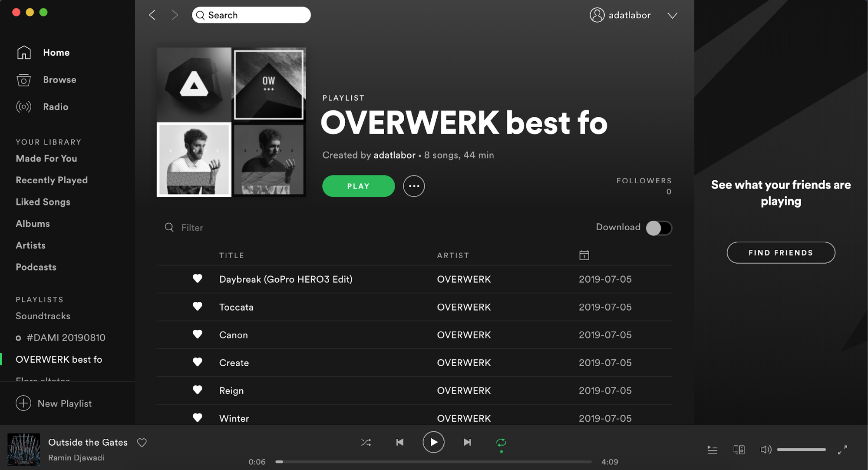Seek in the song progress bar
868x470 pixels.
pos(433,462)
